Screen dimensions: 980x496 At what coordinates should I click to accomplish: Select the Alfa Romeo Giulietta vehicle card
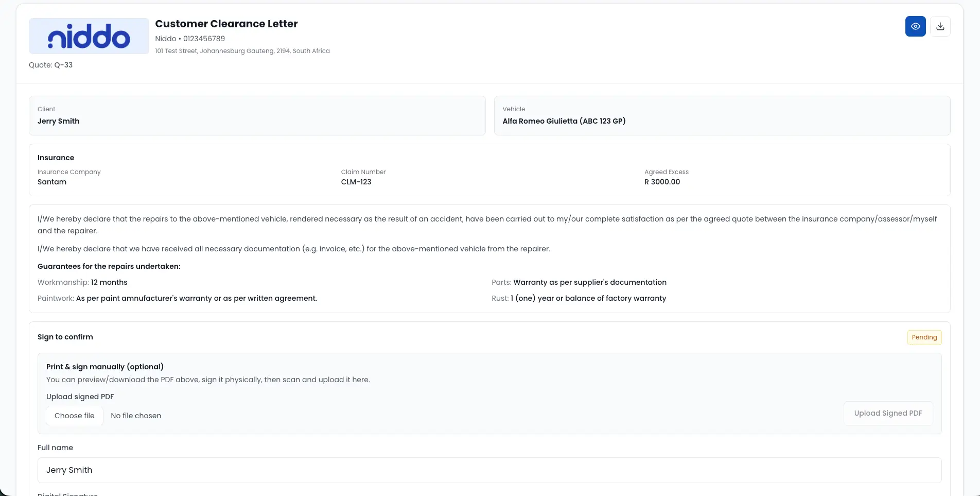coord(722,116)
